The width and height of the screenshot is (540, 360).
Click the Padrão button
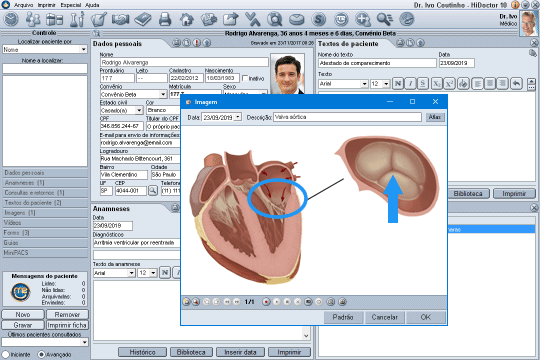point(343,317)
